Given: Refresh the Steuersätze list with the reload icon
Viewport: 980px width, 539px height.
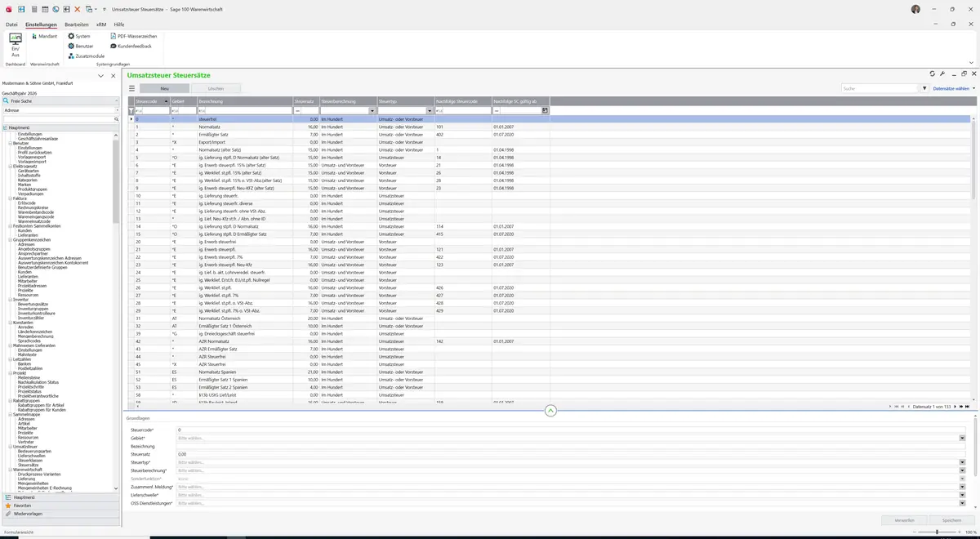Looking at the screenshot, I should [x=933, y=74].
